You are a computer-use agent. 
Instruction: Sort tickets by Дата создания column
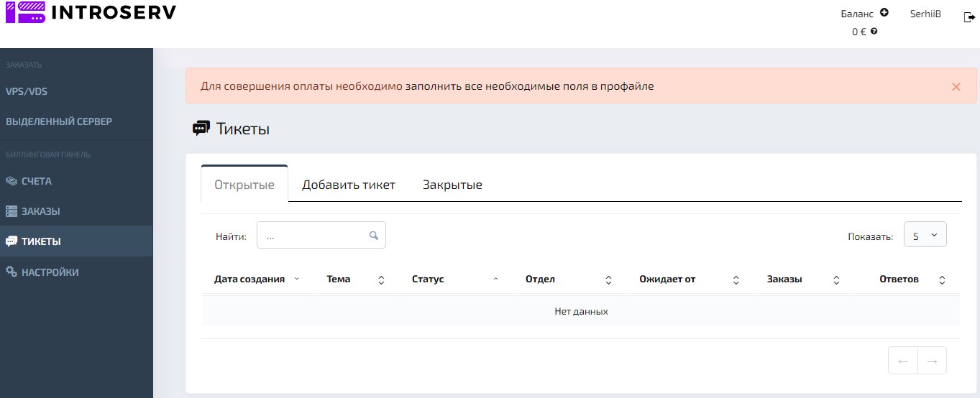pos(249,279)
